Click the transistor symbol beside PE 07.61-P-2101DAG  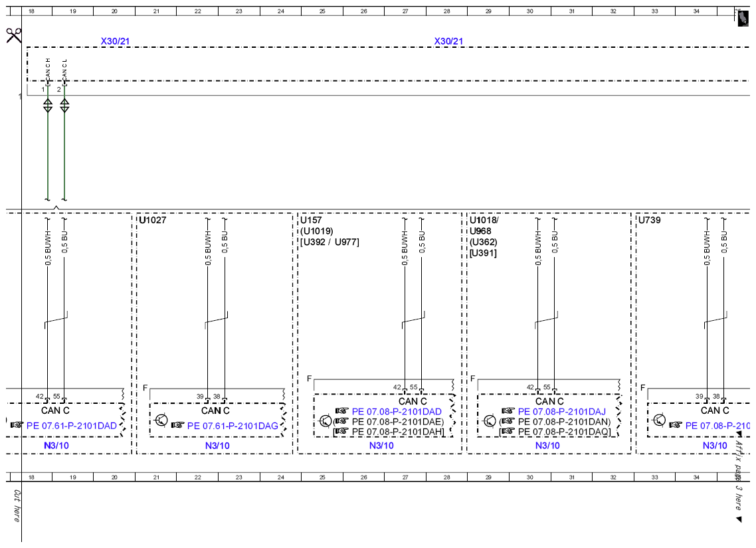coord(161,420)
